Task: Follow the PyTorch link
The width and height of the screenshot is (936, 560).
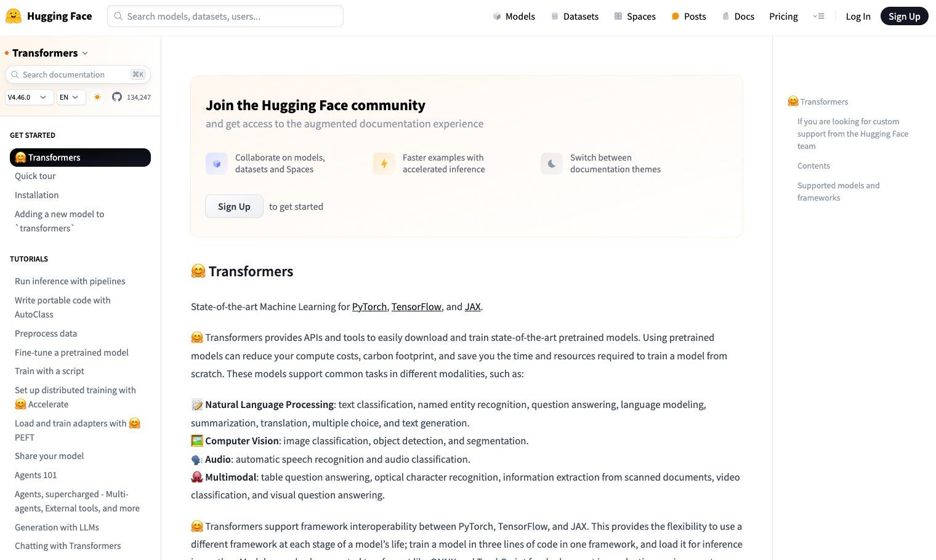Action: click(369, 306)
